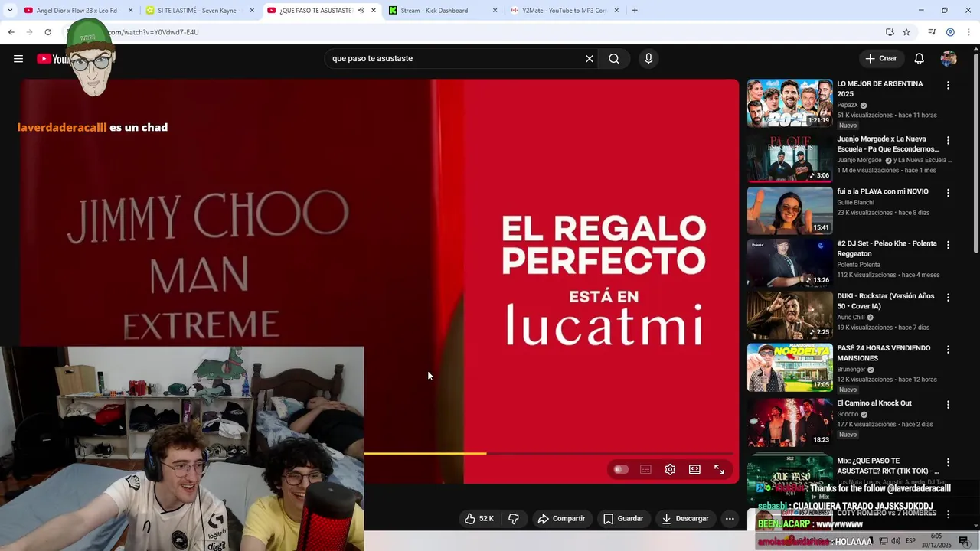Open YouTube notifications bell
980x551 pixels.
920,59
